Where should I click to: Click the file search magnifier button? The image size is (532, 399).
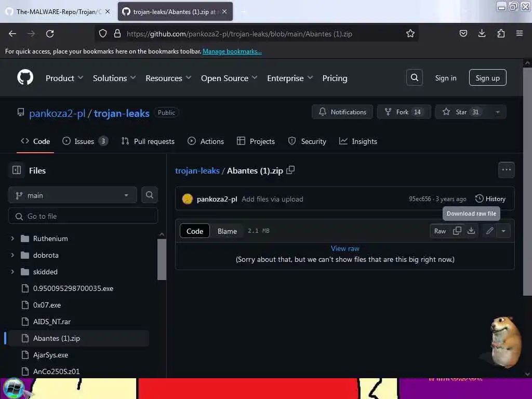(149, 195)
